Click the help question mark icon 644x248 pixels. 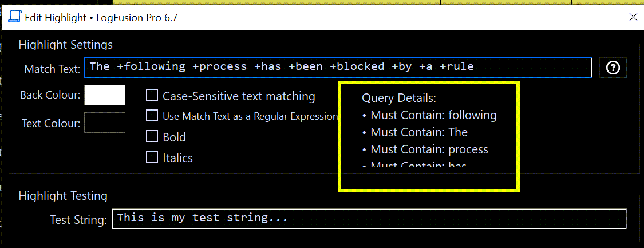click(613, 68)
